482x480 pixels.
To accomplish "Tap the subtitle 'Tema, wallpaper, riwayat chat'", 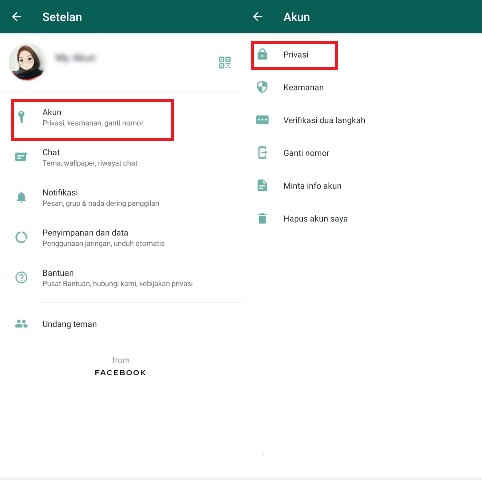I will click(90, 163).
